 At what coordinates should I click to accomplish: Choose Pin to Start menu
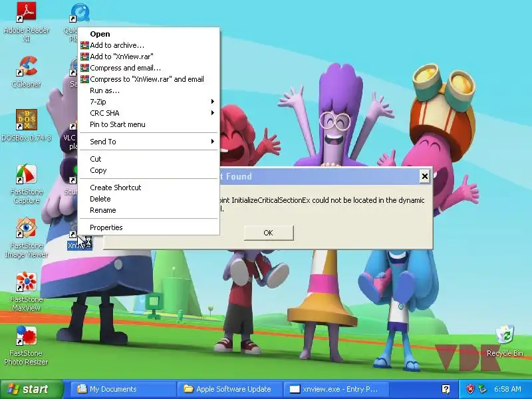click(148, 124)
